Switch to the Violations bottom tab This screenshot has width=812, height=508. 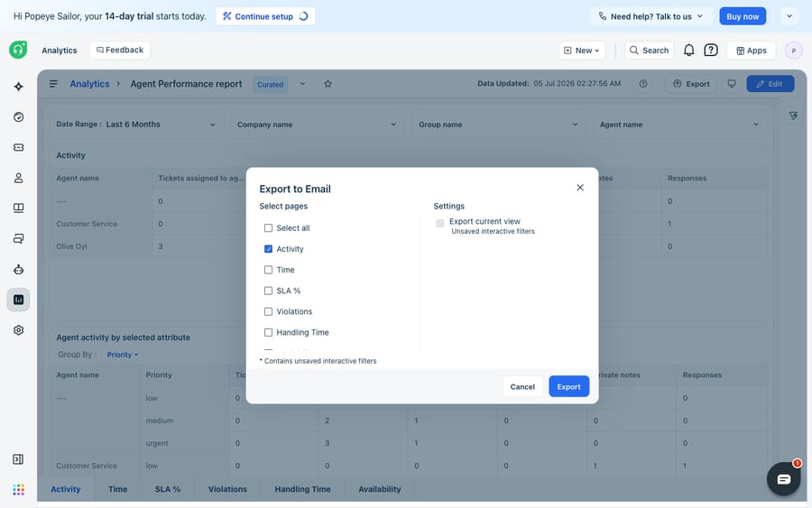[x=228, y=489]
